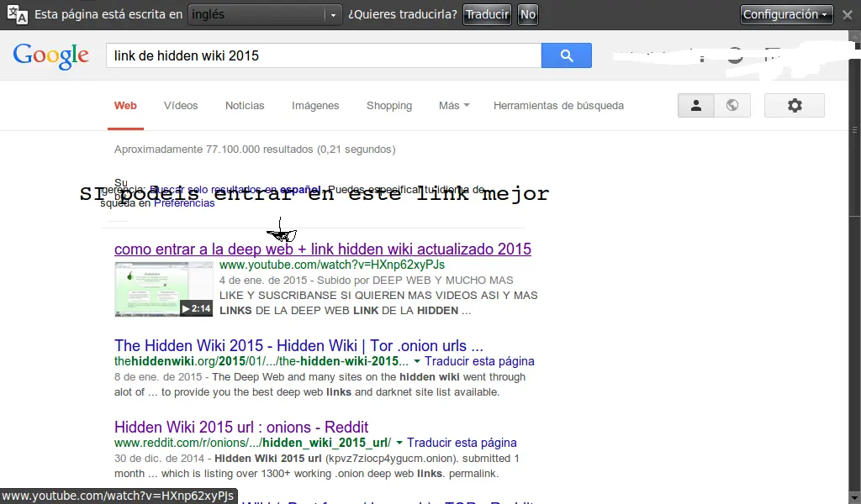This screenshot has height=504, width=861.
Task: Toggle global results globe icon
Action: [x=732, y=105]
